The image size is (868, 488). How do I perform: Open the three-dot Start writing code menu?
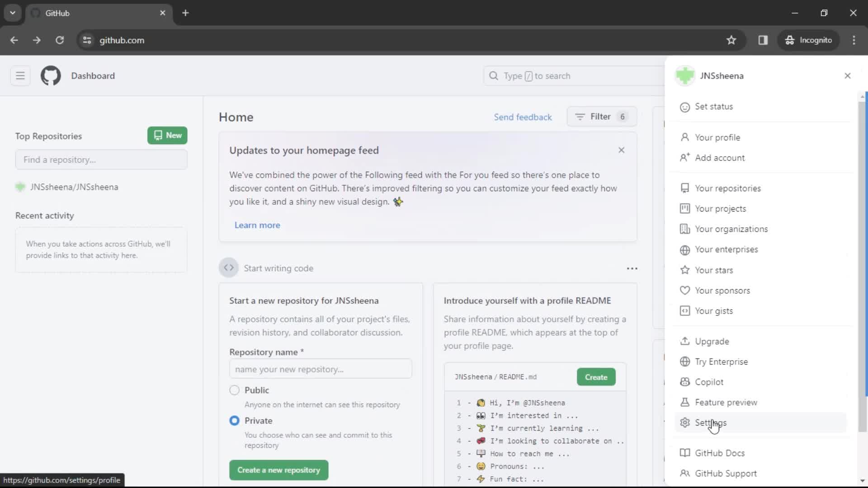pos(632,268)
